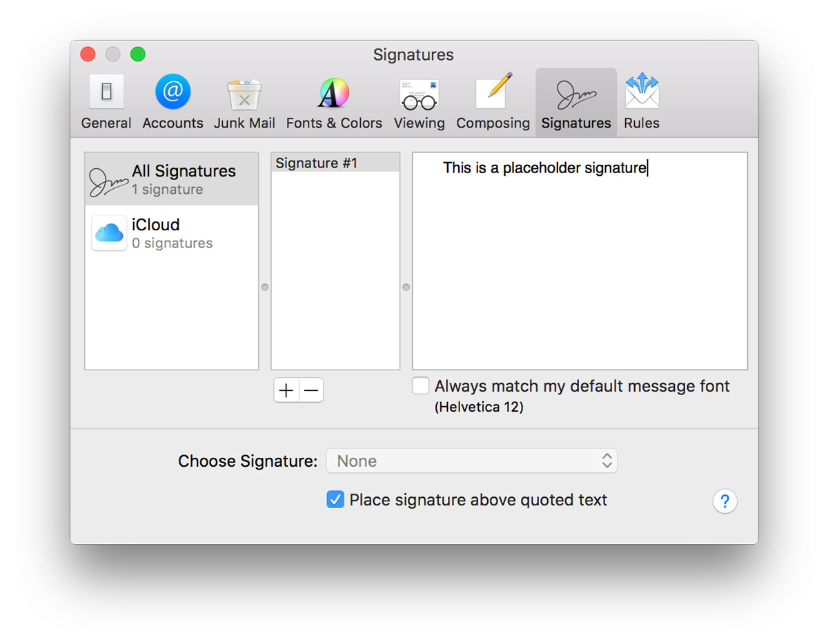Open the Rules preferences pane
Screen dimensions: 828x644
point(642,102)
